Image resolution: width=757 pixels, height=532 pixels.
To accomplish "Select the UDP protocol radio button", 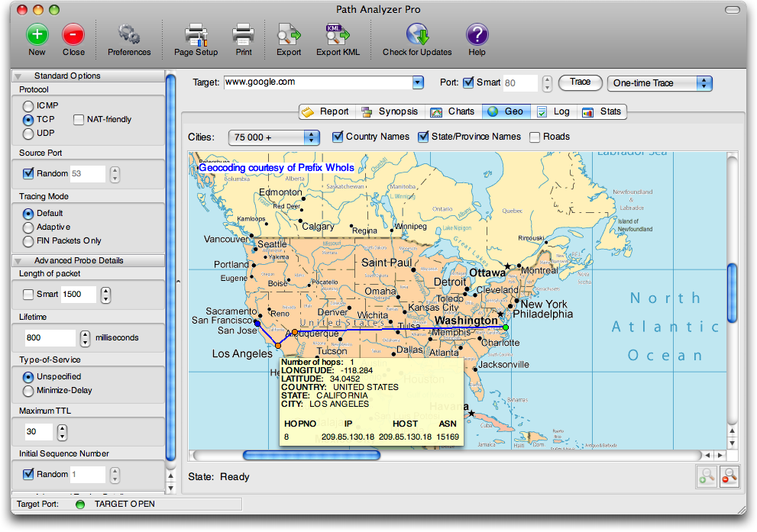I will [28, 134].
